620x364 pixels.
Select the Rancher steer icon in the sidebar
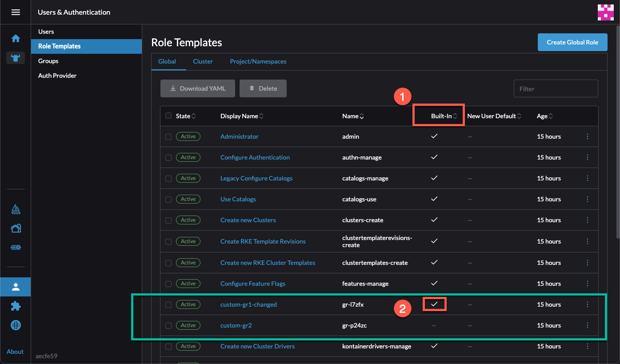point(16,58)
